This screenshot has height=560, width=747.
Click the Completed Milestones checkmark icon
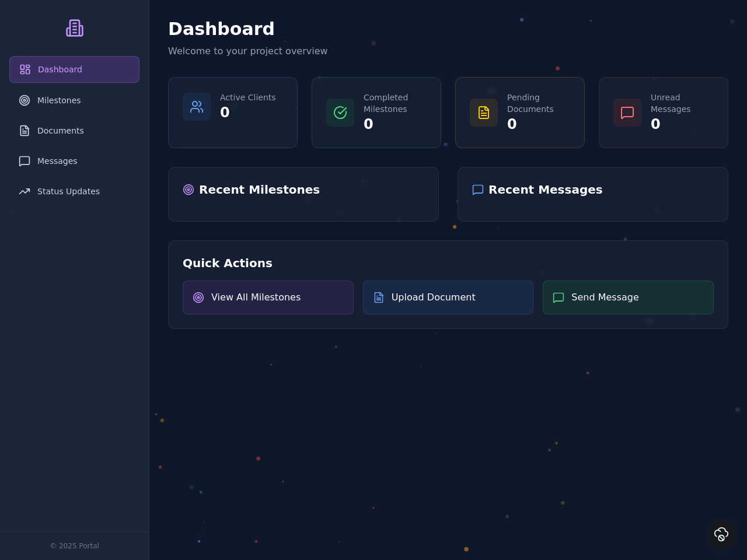tap(340, 113)
